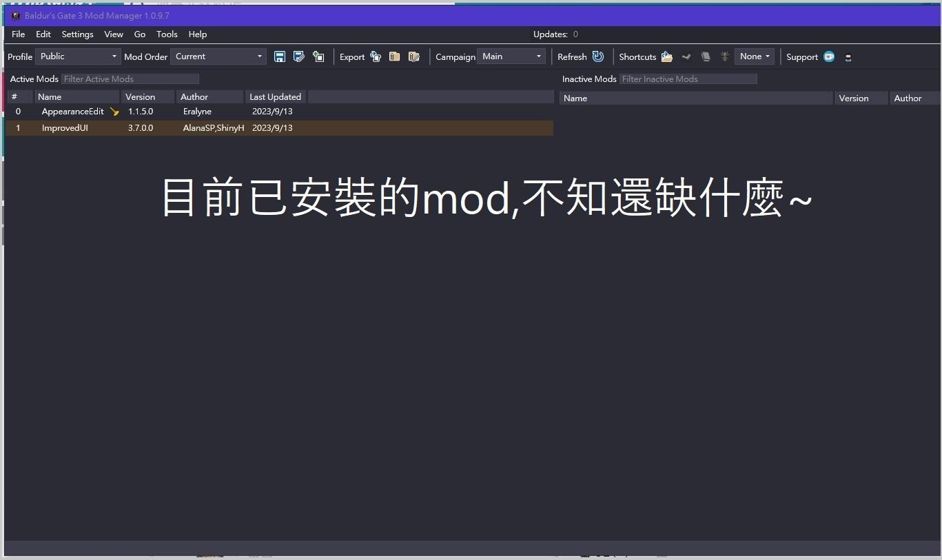Sort active mods by # column
942x560 pixels.
pos(20,97)
